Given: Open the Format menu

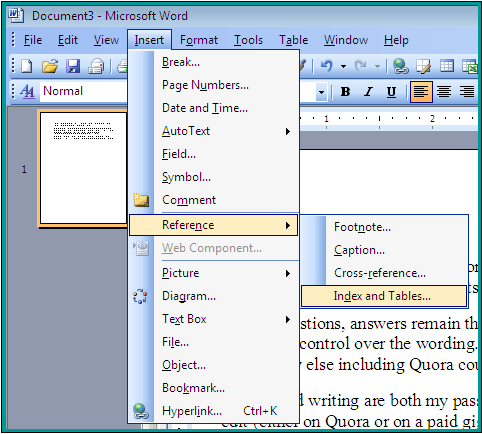Looking at the screenshot, I should (x=199, y=40).
